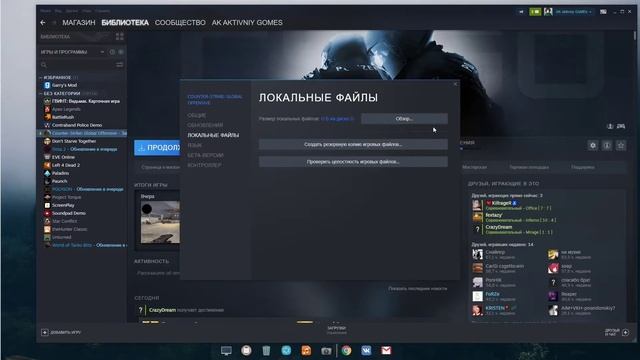Viewport: 640px width, 360px height.
Task: Open ЛОКАЛЬНЫЕ ФАЙЛЫ section in properties
Action: click(213, 135)
